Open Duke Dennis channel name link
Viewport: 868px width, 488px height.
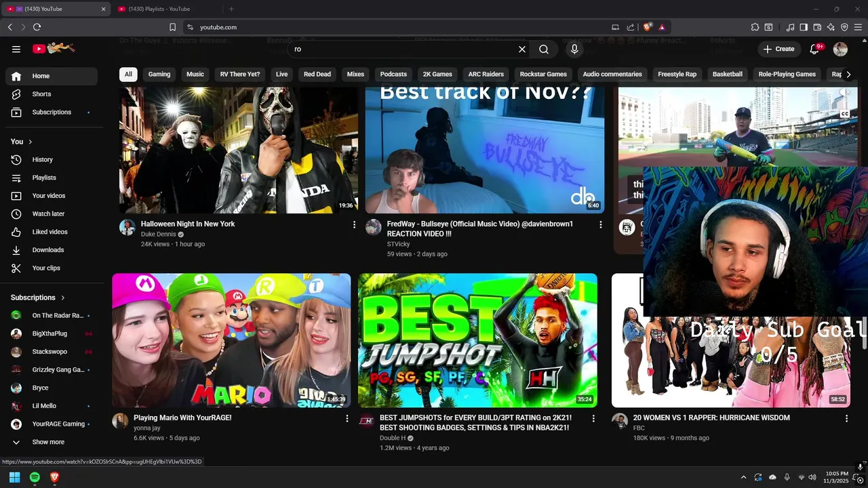tap(158, 234)
